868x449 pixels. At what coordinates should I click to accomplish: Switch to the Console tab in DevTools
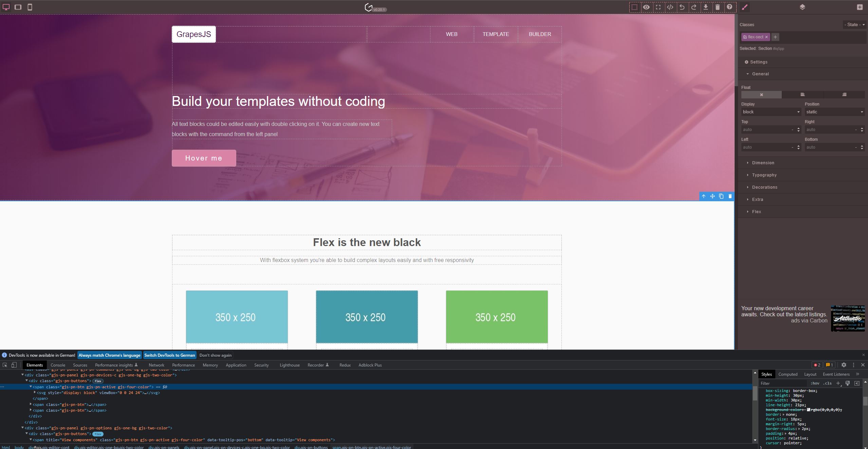[58, 365]
